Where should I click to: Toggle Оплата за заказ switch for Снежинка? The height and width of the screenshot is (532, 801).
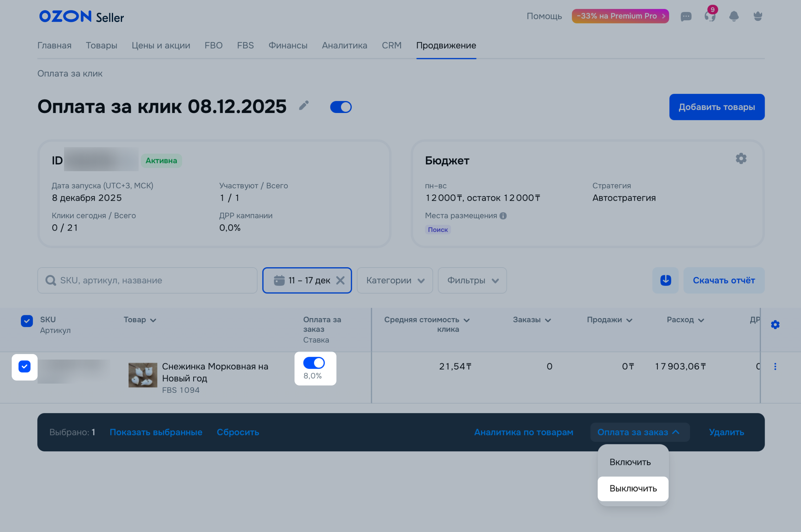point(314,363)
